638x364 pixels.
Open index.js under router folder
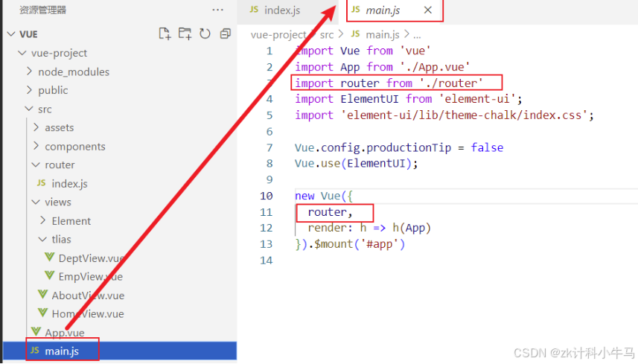click(x=63, y=183)
